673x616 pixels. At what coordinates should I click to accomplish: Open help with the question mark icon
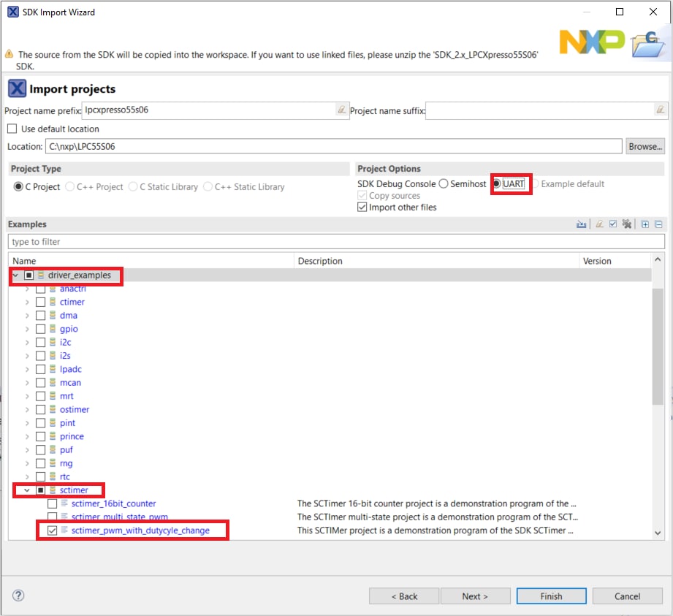coord(18,596)
